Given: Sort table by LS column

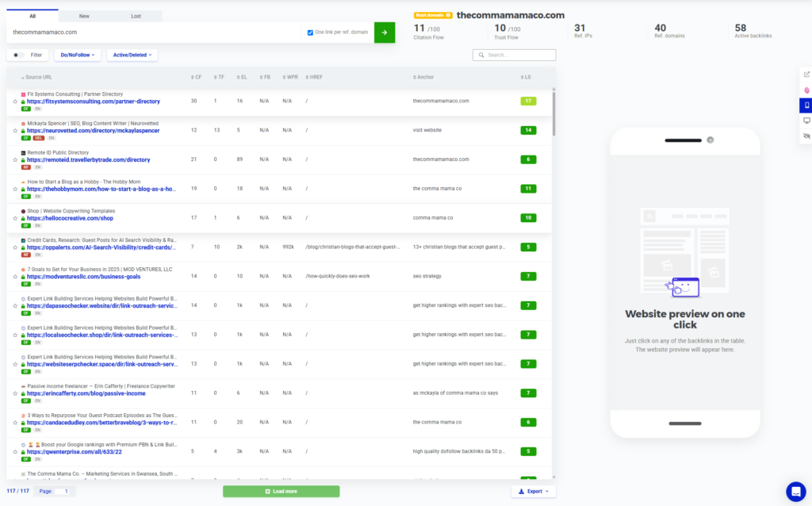Looking at the screenshot, I should tap(526, 77).
